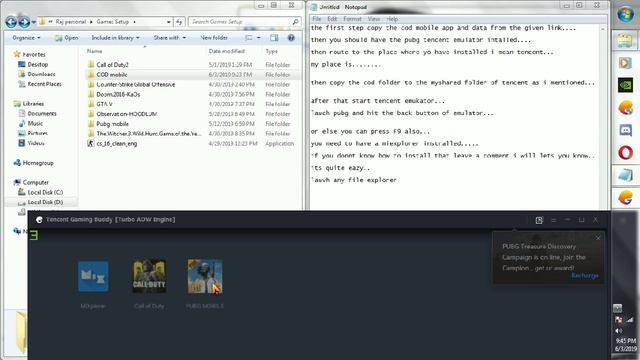
Task: Click the Open button in Explorer toolbar
Action: 67,38
